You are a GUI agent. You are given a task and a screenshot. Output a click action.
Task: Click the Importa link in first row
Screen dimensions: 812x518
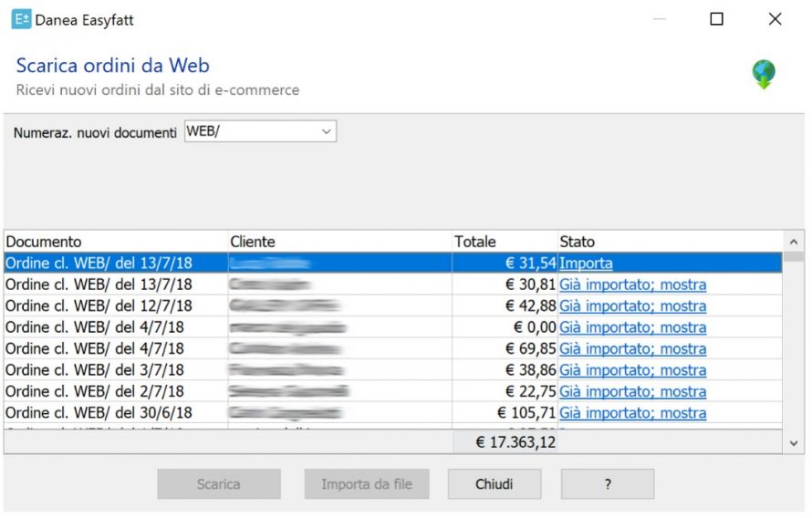586,264
